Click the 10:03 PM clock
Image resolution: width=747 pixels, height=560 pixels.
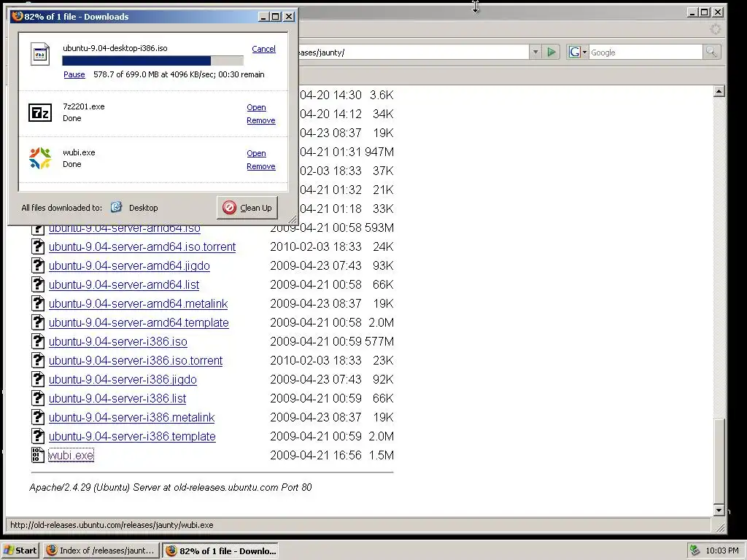click(722, 551)
